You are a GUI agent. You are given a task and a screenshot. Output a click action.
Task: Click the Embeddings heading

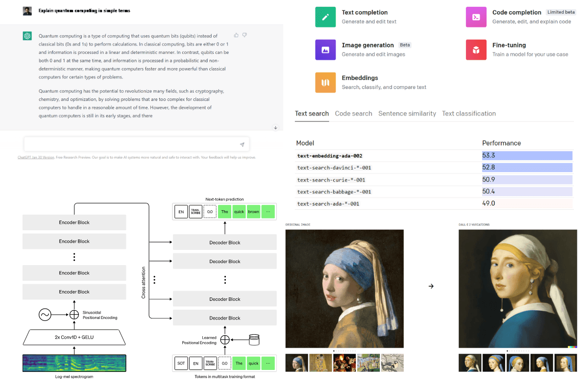[x=360, y=77]
